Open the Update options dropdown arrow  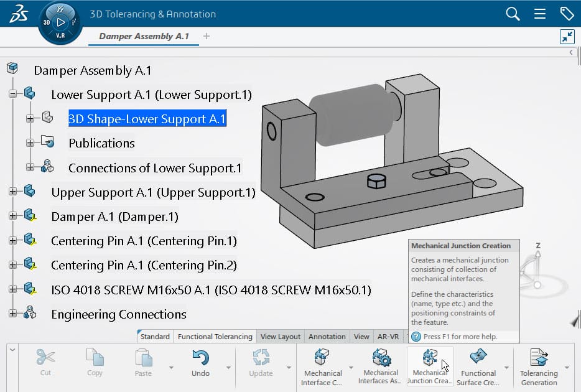[289, 368]
